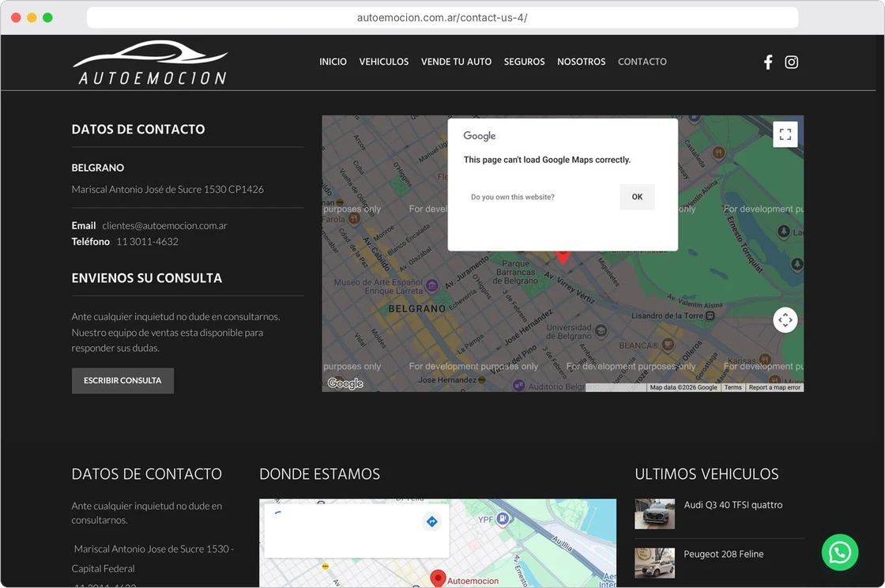Click the ESCRIBIR CONSULTA button
Viewport: 885px width, 588px height.
122,380
